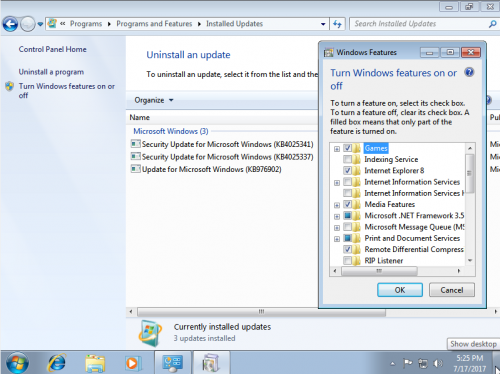Launch Internet Explorer from taskbar
Image resolution: width=500 pixels, height=374 pixels.
pos(57,363)
